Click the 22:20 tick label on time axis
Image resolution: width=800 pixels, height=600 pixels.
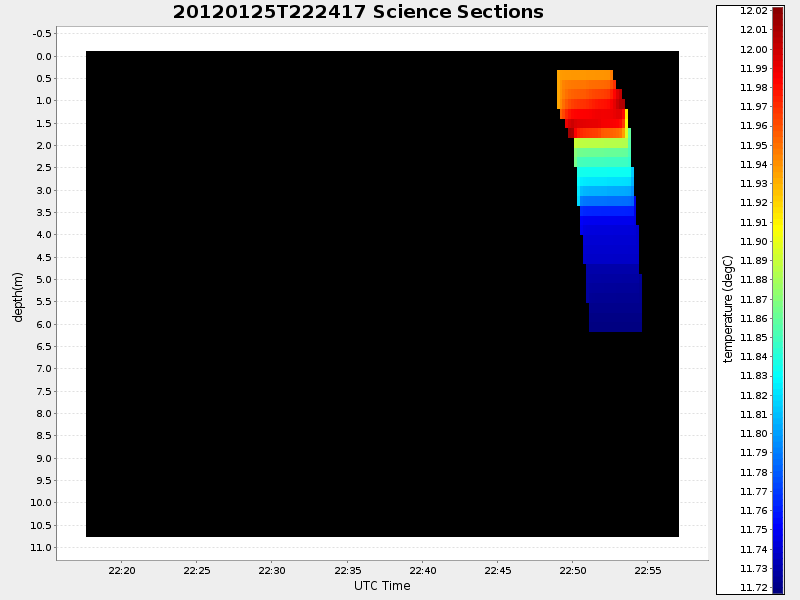click(x=122, y=570)
